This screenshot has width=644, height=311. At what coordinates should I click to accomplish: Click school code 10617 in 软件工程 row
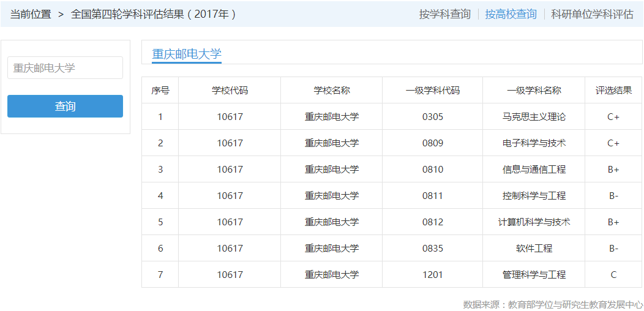[230, 248]
